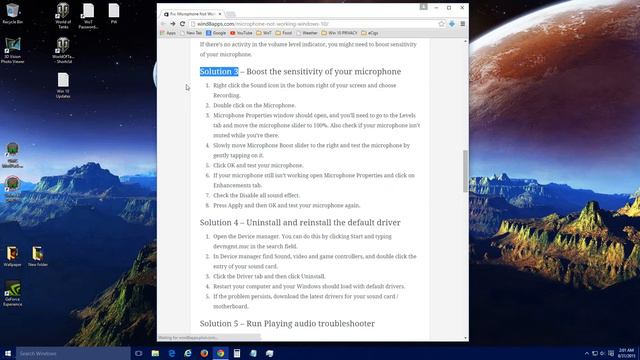Click 'Click OK and test your microphone.' step
The width and height of the screenshot is (640, 360).
tap(258, 165)
